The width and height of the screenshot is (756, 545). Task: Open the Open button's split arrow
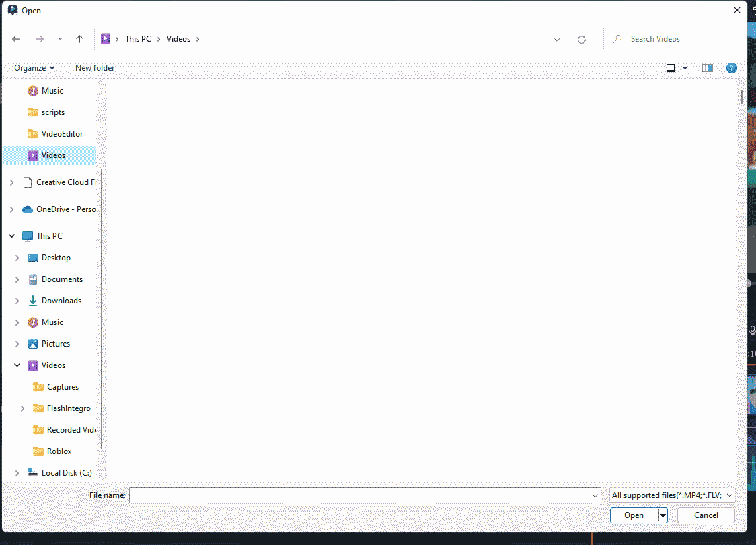[x=663, y=515]
